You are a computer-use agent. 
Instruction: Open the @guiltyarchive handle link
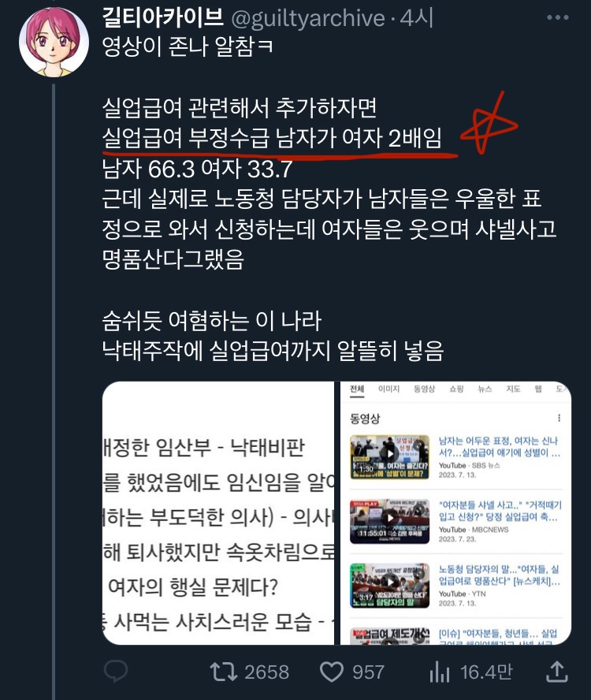(x=308, y=18)
